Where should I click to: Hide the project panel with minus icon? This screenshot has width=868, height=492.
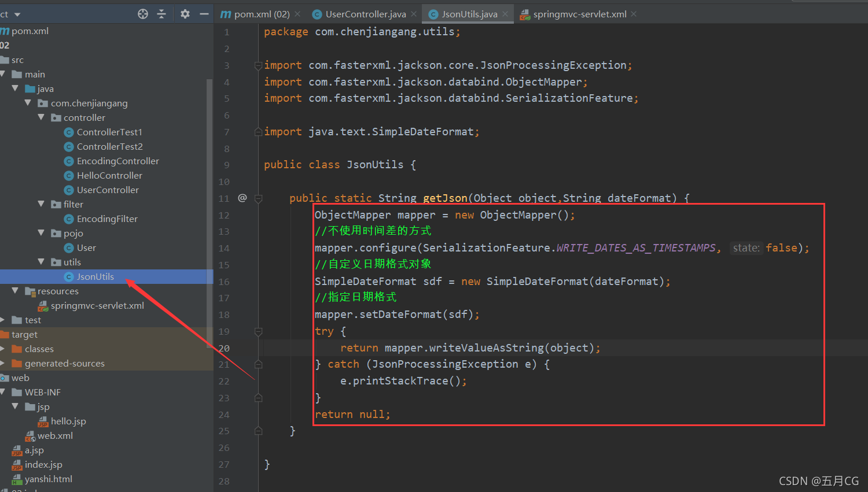pos(204,14)
